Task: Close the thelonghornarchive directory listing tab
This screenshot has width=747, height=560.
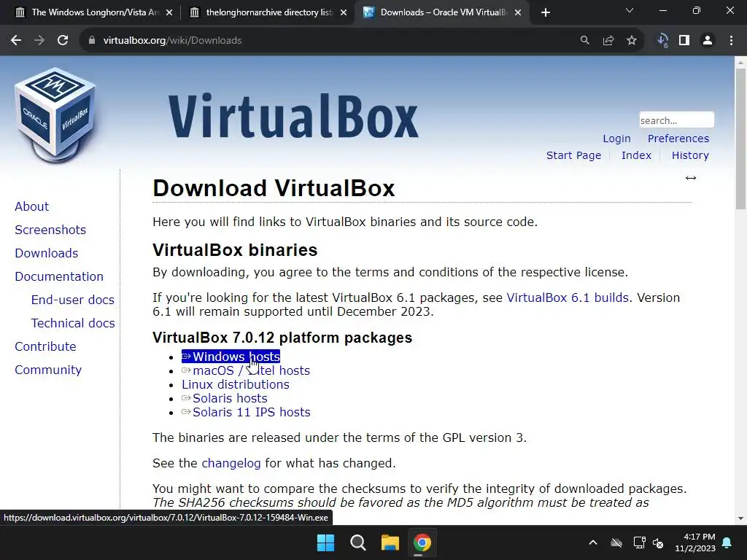Action: tap(344, 12)
